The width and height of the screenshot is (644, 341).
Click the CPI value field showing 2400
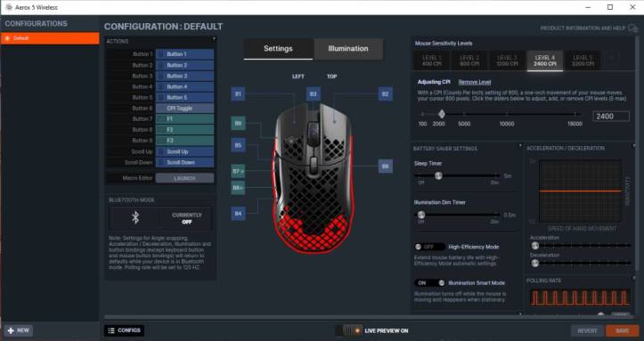point(611,117)
